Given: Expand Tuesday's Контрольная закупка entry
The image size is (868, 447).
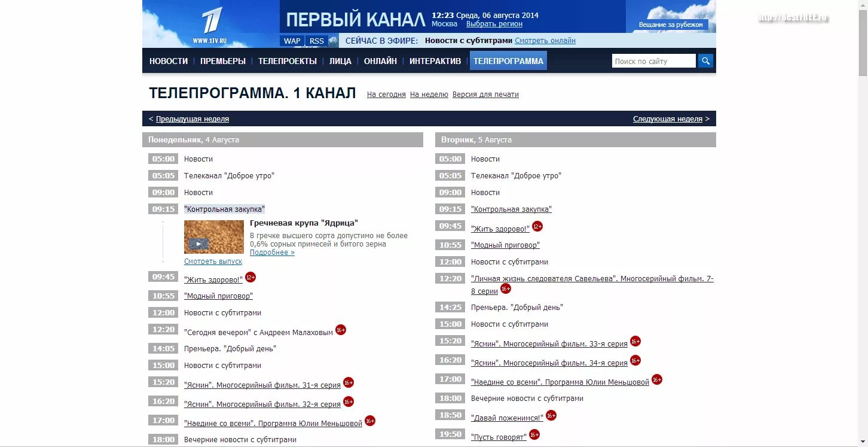Looking at the screenshot, I should pyautogui.click(x=511, y=209).
